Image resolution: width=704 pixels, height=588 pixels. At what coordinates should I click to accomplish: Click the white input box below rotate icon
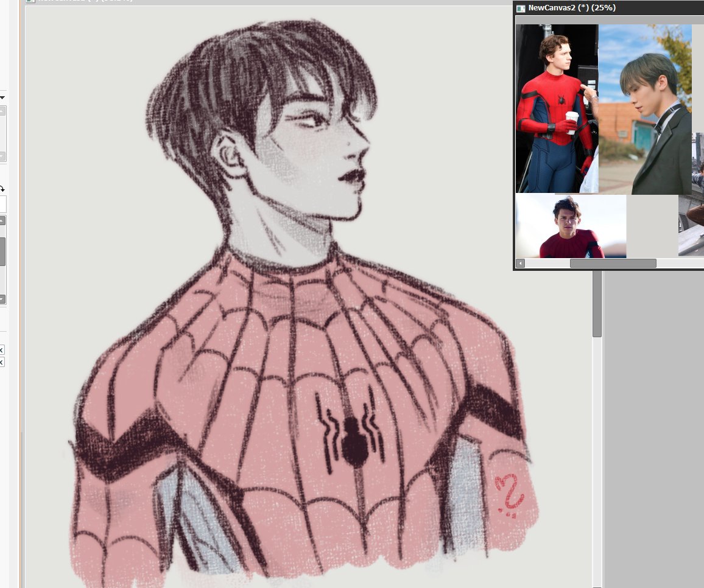2,205
